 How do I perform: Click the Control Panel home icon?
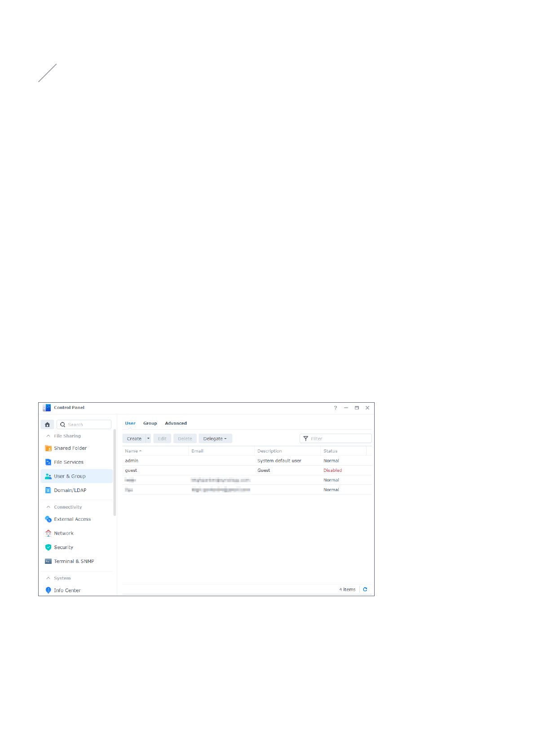[x=47, y=425]
